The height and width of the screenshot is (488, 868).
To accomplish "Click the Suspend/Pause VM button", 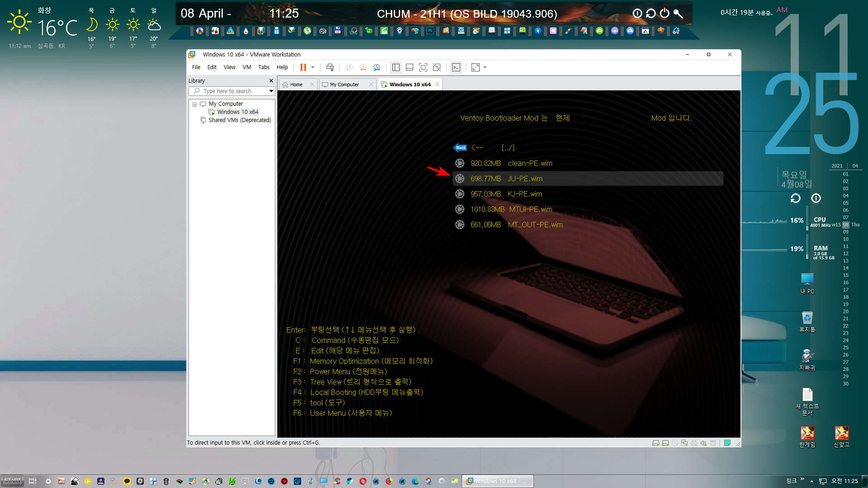I will coord(303,67).
